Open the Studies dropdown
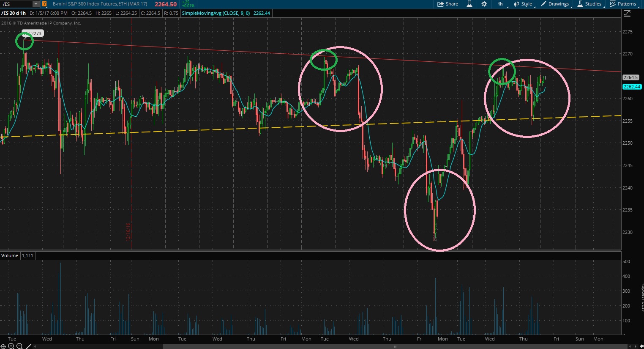 pos(589,4)
